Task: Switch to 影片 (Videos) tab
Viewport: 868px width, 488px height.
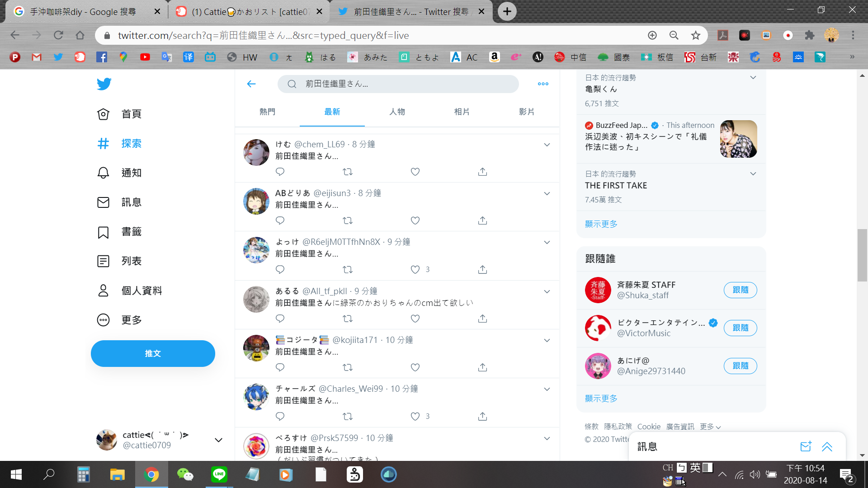Action: 527,112
